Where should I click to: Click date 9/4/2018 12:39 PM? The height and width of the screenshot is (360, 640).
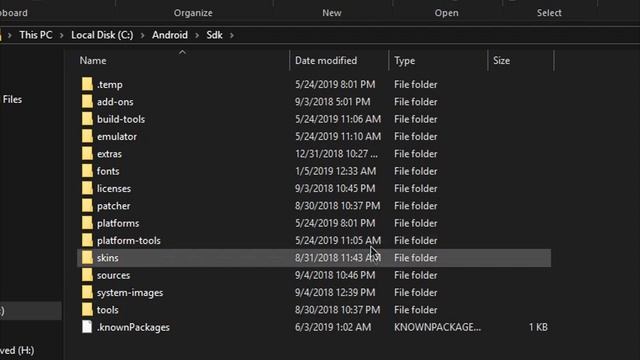(335, 293)
